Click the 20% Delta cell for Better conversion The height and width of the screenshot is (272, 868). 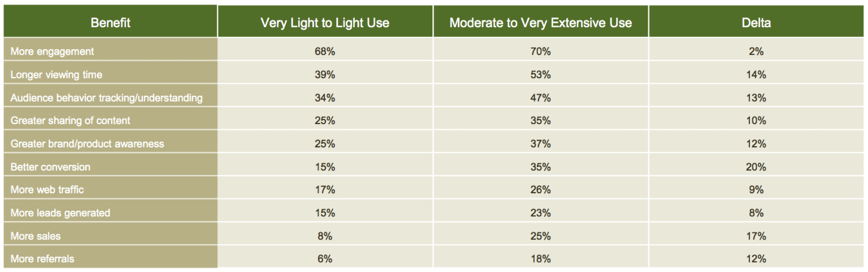(756, 167)
